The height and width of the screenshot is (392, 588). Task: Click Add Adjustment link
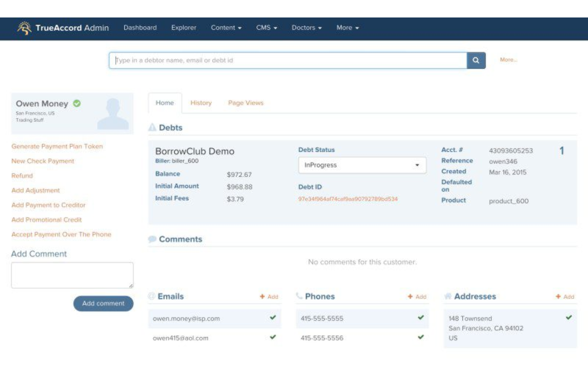(x=36, y=190)
